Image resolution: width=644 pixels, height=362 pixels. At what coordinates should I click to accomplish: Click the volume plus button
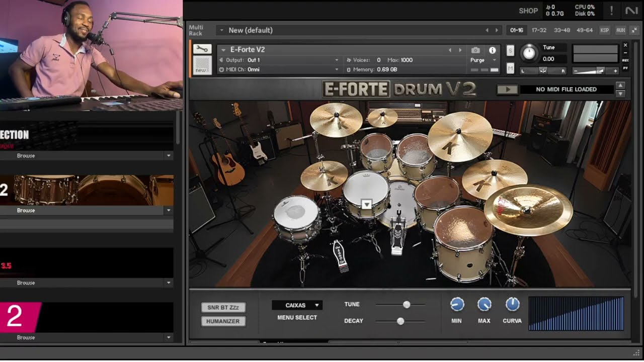pyautogui.click(x=615, y=71)
